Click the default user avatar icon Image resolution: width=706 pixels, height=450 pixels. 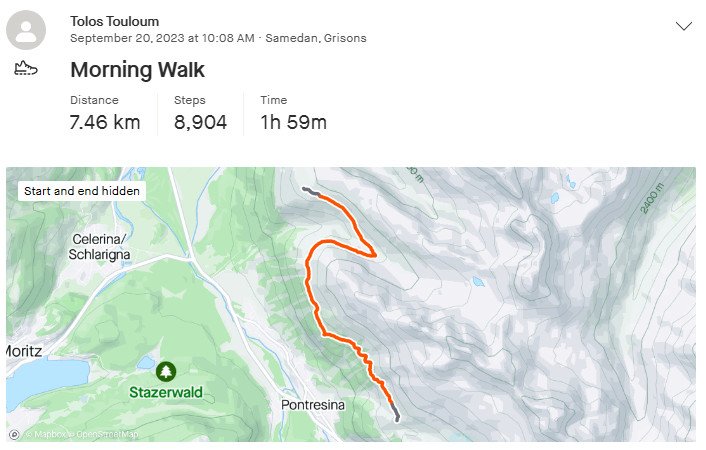click(x=26, y=30)
